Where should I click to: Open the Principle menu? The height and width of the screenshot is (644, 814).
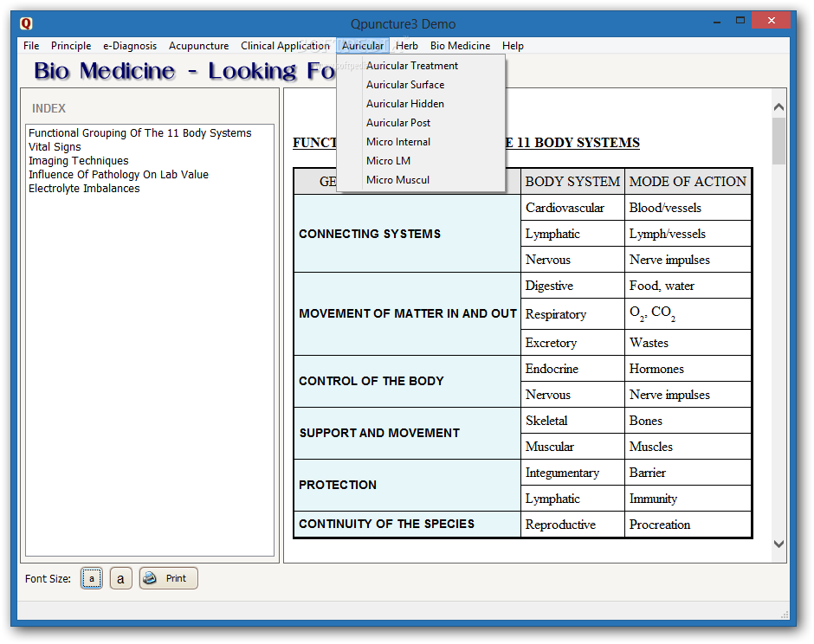(71, 46)
